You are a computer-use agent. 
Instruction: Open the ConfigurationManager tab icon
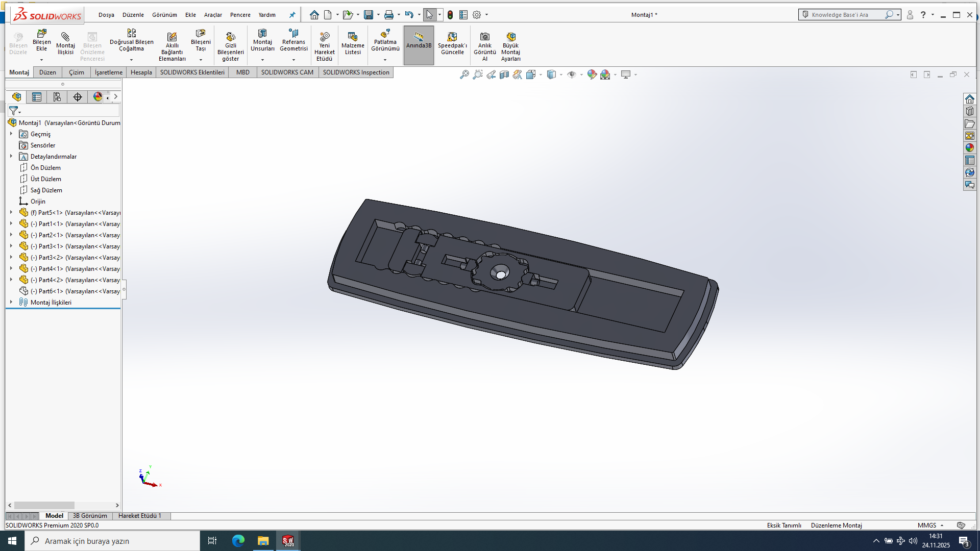[x=57, y=97]
